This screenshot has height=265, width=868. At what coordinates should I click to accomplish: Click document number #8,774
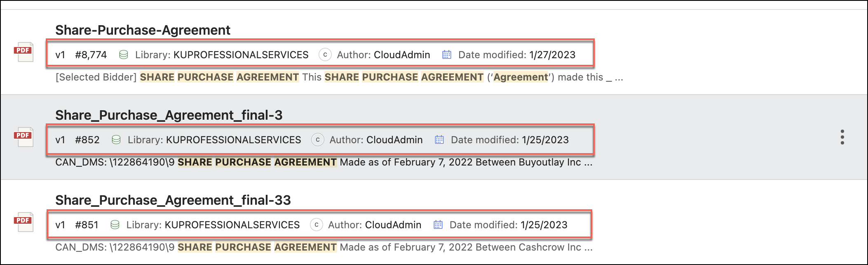click(x=91, y=55)
